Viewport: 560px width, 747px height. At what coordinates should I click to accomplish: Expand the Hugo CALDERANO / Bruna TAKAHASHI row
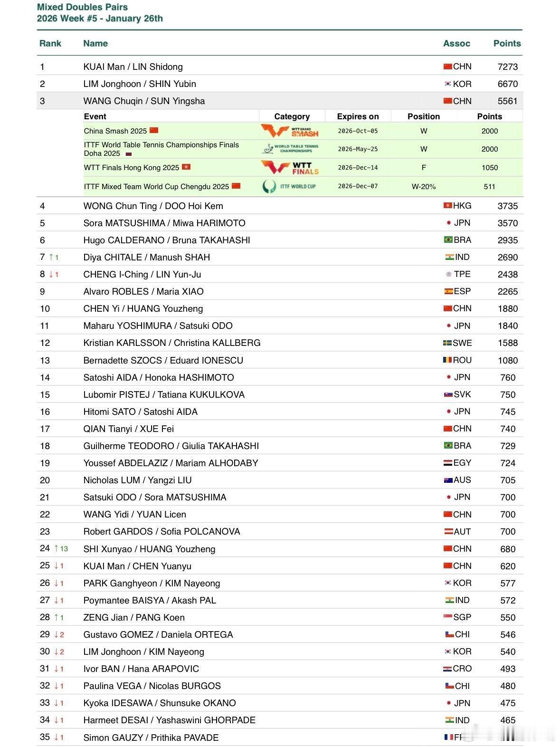pyautogui.click(x=280, y=240)
